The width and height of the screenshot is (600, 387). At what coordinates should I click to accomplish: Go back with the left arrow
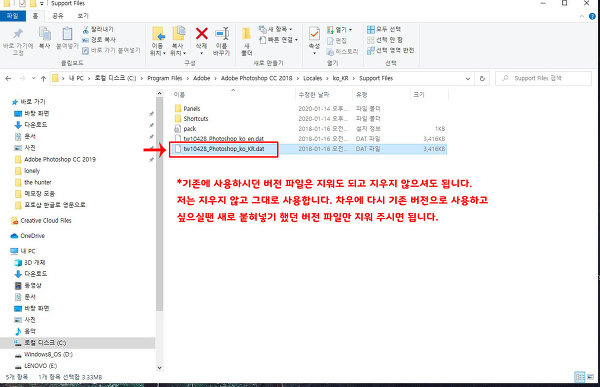(x=8, y=78)
